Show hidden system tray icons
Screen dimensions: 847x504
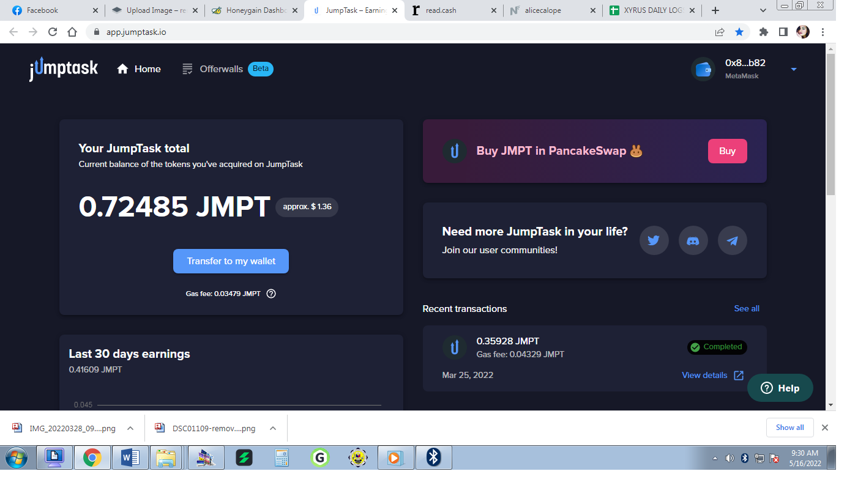[x=715, y=458]
